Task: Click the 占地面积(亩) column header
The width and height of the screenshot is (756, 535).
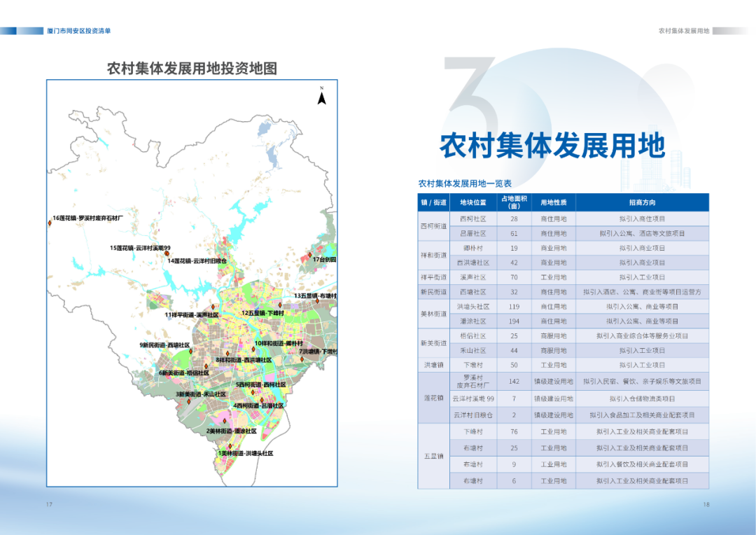Action: 514,202
